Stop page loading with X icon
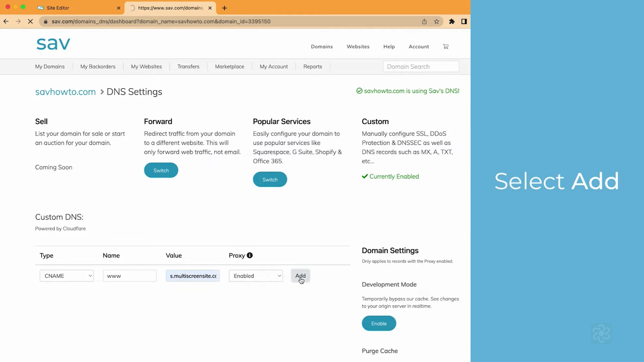 pyautogui.click(x=30, y=21)
